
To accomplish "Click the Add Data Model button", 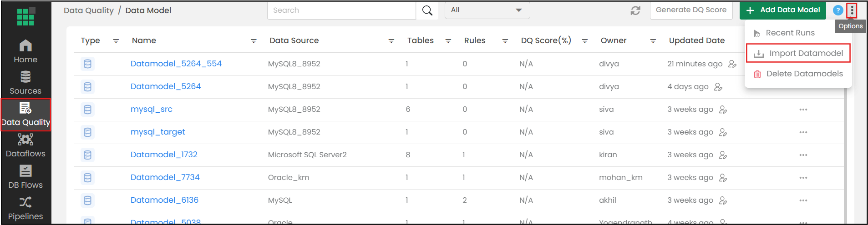I will (x=782, y=10).
